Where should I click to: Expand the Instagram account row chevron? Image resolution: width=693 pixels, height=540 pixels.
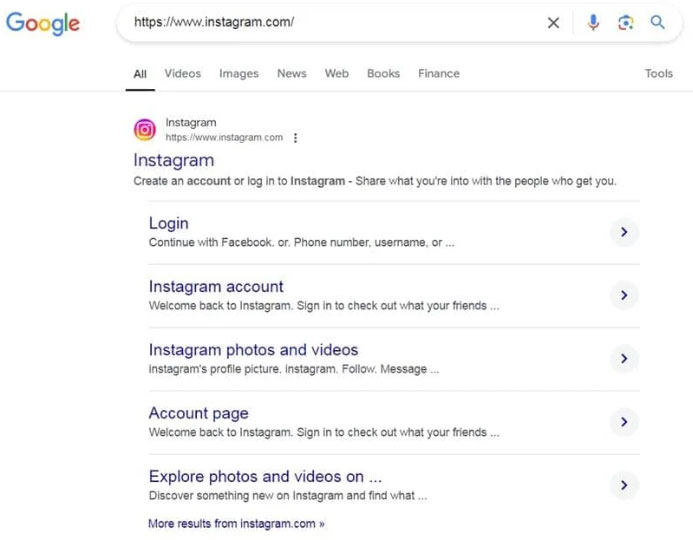pyautogui.click(x=624, y=295)
